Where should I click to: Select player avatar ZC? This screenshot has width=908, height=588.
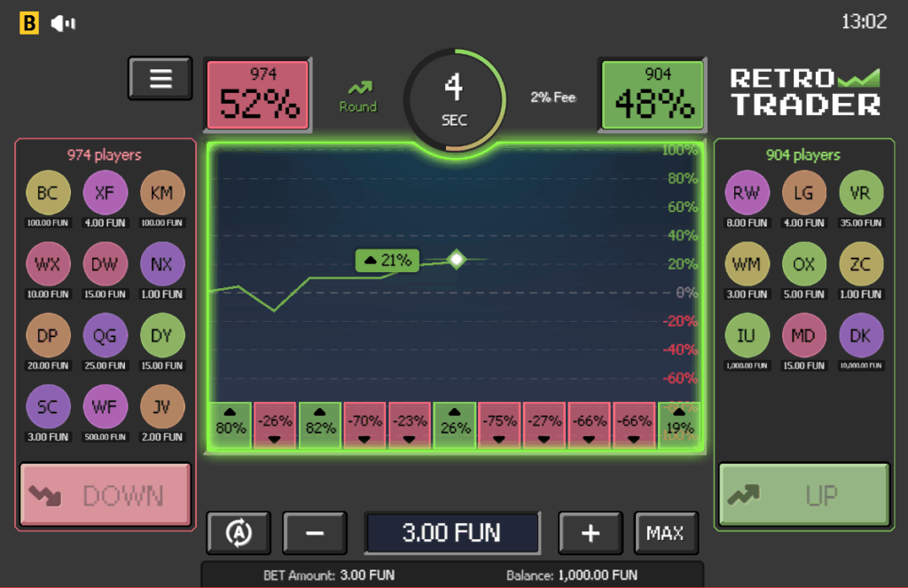pyautogui.click(x=861, y=264)
